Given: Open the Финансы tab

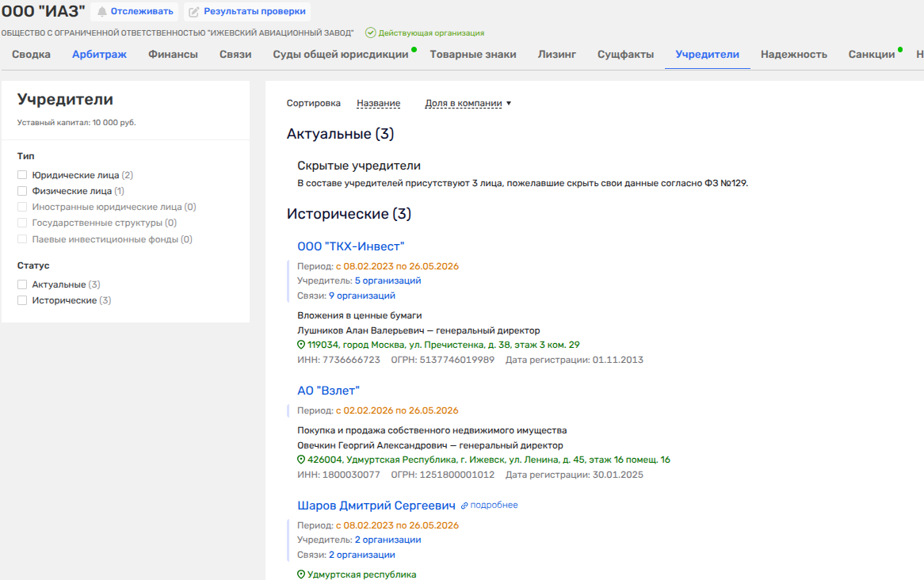Looking at the screenshot, I should tap(174, 54).
